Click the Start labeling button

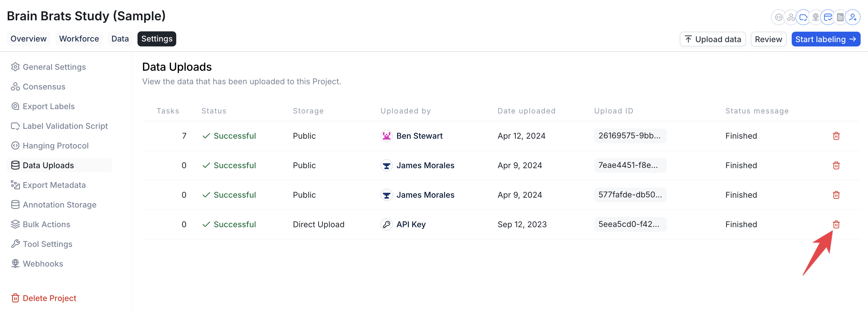(x=826, y=39)
